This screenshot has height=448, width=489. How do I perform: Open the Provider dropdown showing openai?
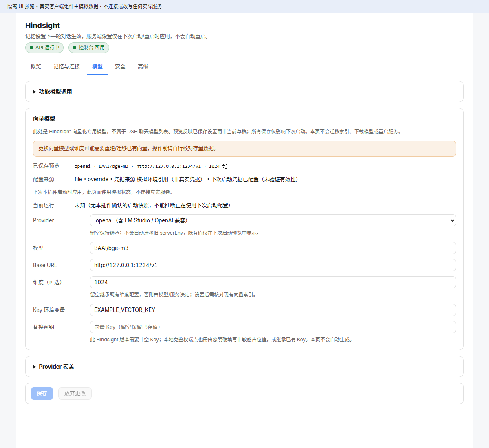(x=273, y=220)
